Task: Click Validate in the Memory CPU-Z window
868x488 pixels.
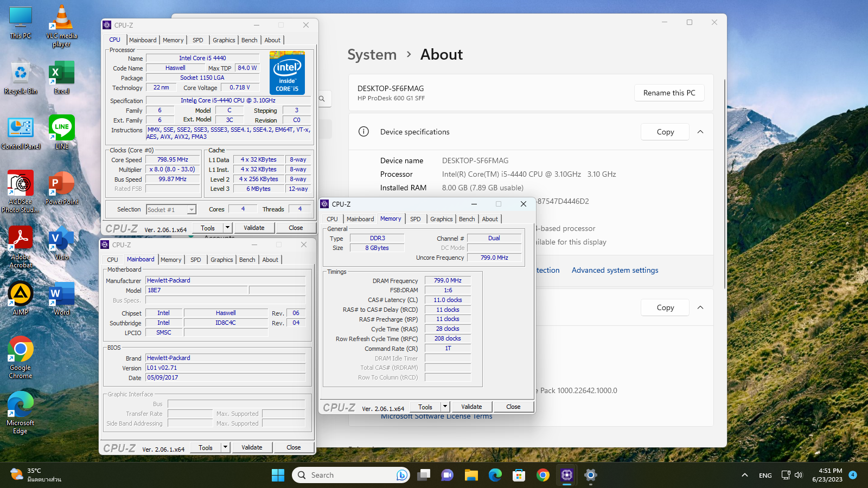Action: tap(471, 407)
